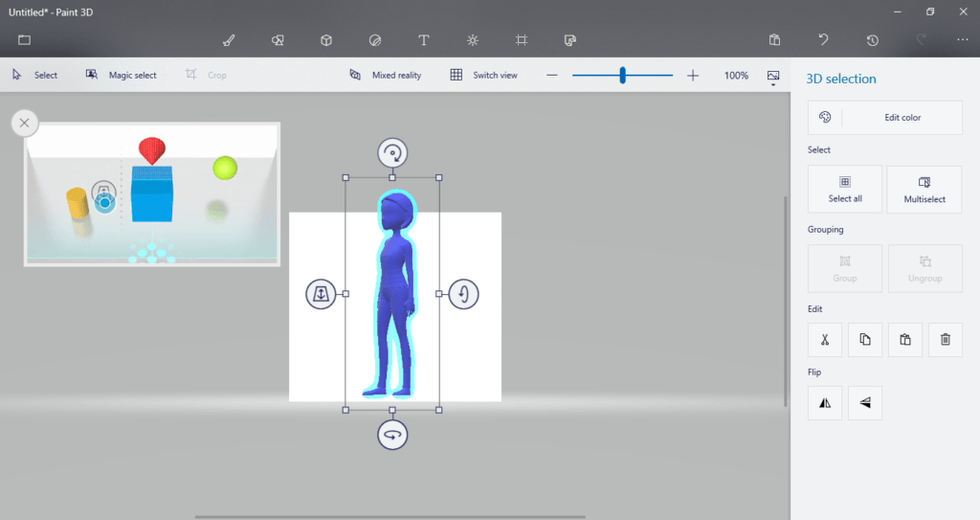Screen dimensions: 980x520
Task: Select the Brushes tool in top toolbar
Action: point(229,40)
